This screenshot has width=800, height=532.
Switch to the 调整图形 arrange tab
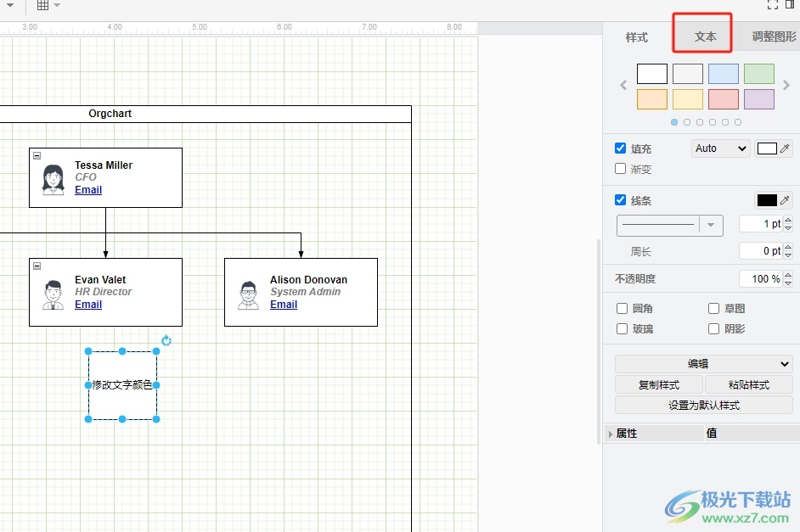[773, 36]
